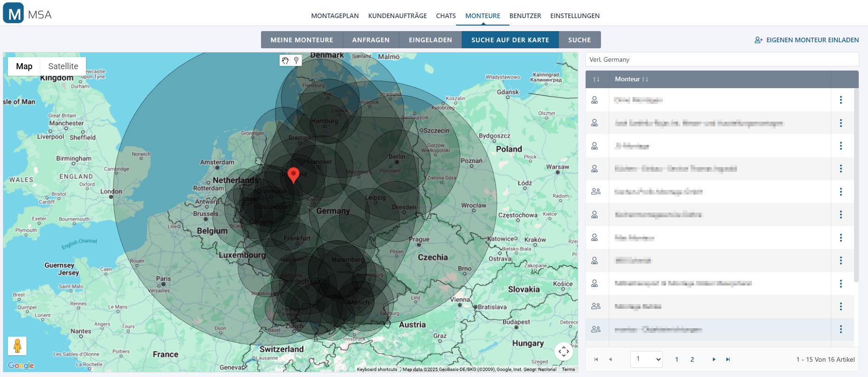Go to next page arrow in pagination
Image resolution: width=868 pixels, height=377 pixels.
(714, 359)
